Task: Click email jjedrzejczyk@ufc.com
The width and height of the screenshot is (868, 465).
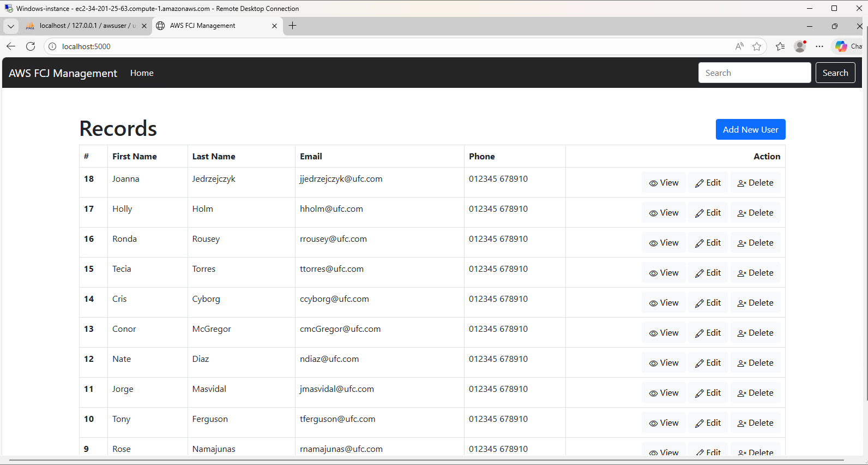Action: [341, 179]
